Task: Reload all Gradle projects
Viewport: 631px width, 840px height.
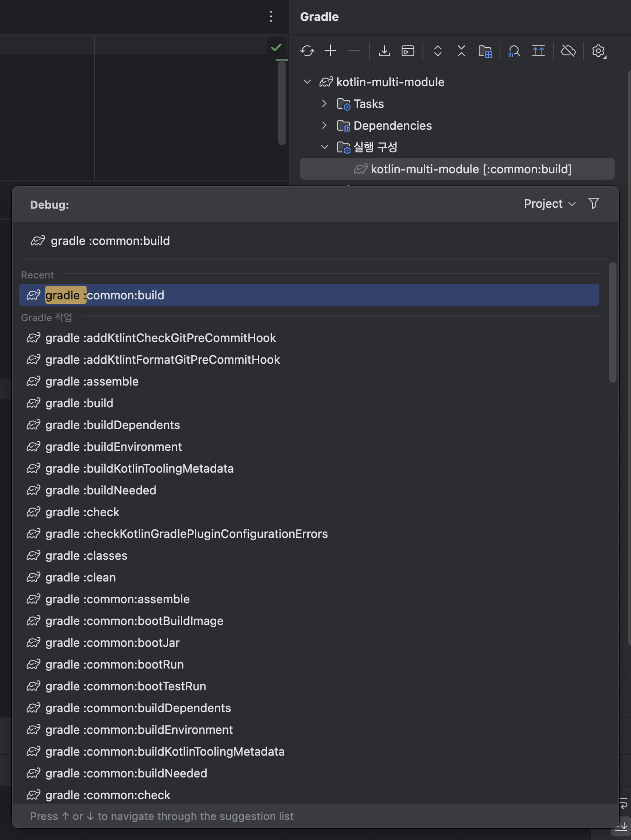Action: coord(307,51)
